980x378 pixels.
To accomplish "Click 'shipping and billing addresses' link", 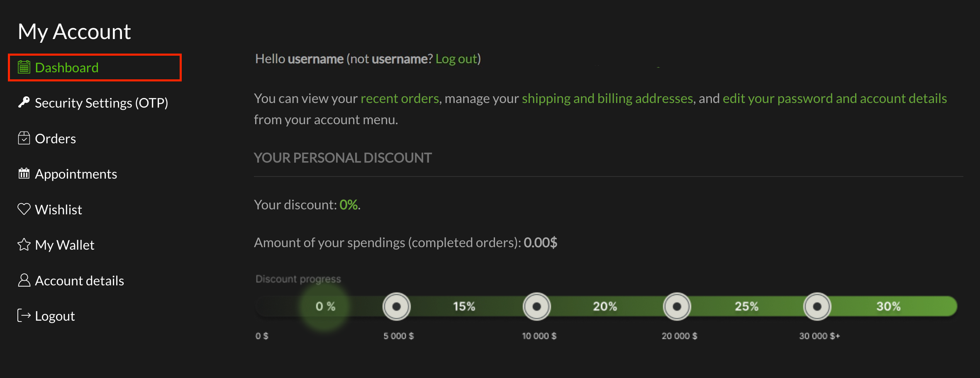I will [607, 98].
